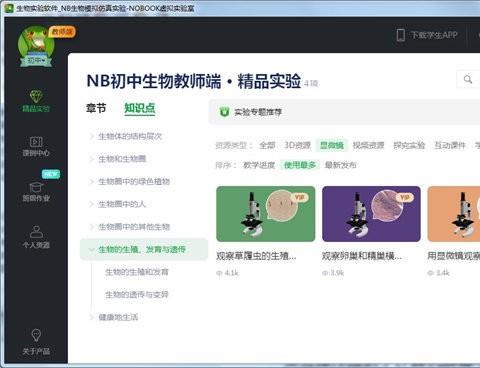
Task: Expand 健康地生活 tree node
Action: [91, 317]
